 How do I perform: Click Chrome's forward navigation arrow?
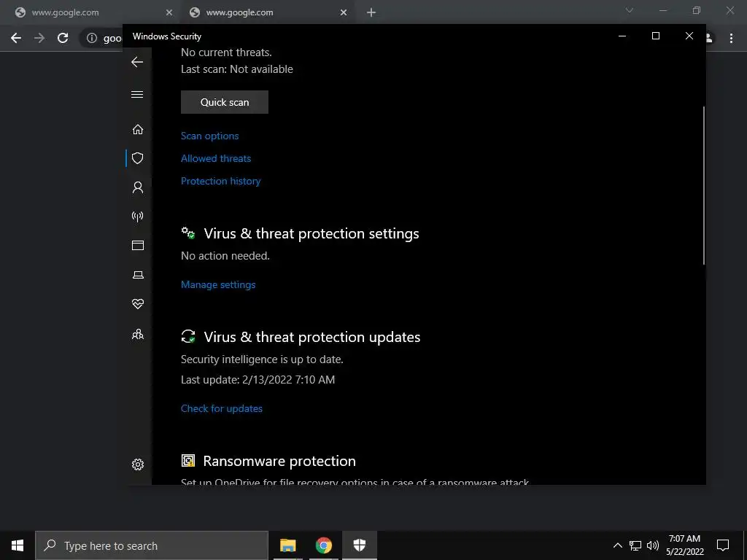click(x=39, y=38)
